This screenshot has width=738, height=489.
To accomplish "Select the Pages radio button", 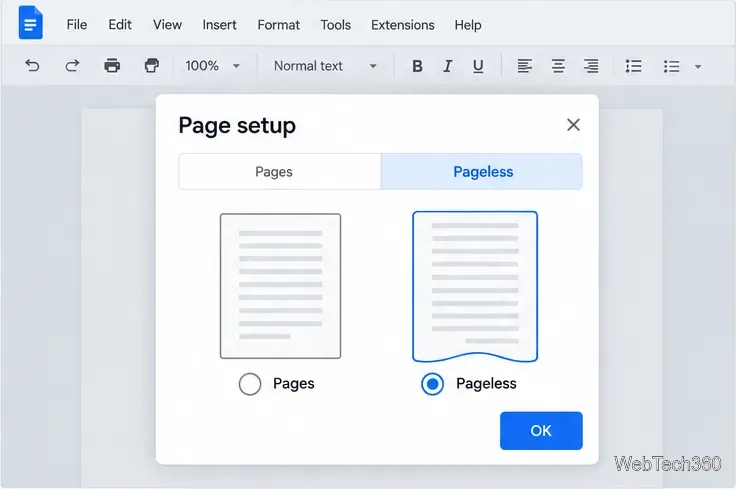I will click(250, 384).
